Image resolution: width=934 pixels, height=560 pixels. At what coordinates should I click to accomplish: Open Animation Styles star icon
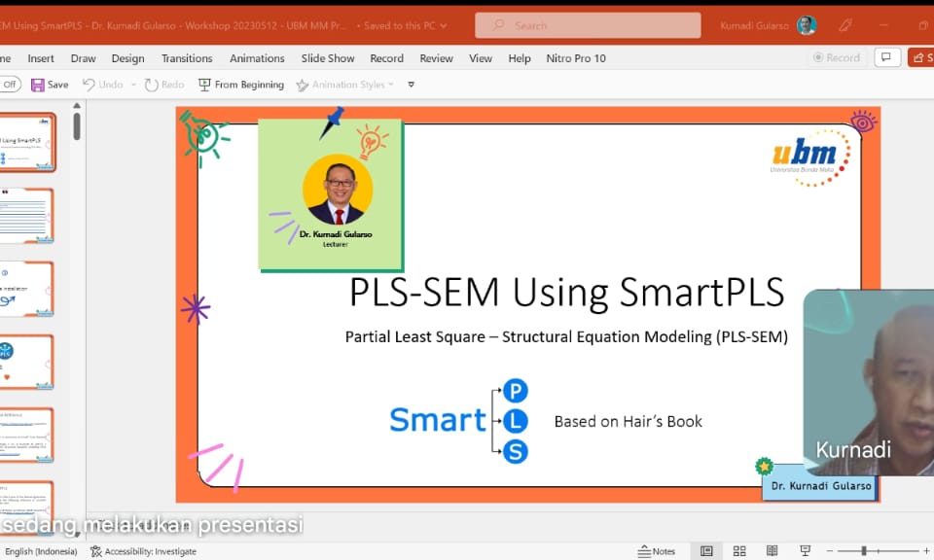[x=303, y=86]
